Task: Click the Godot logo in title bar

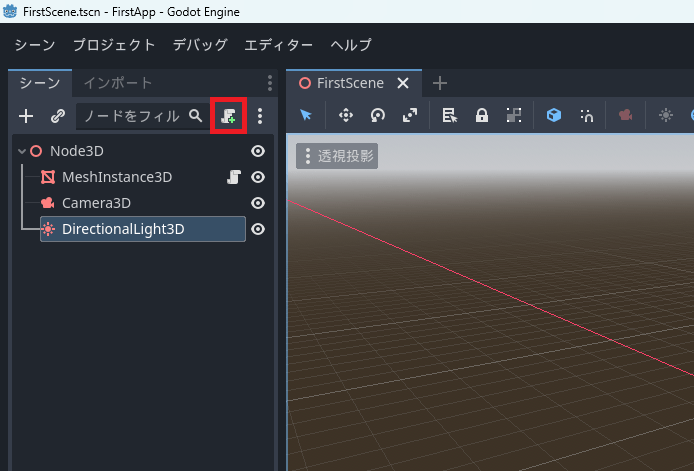Action: coord(10,11)
